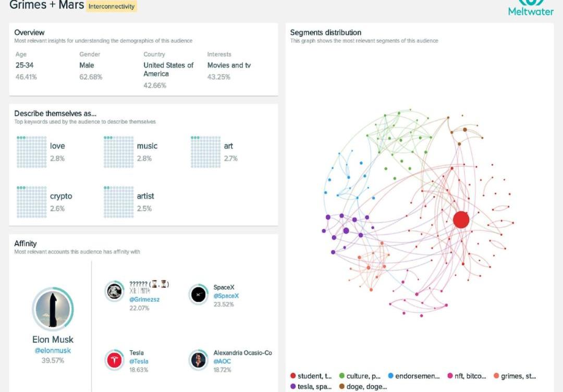
Task: Toggle the green culture segment in legend
Action: [x=359, y=376]
